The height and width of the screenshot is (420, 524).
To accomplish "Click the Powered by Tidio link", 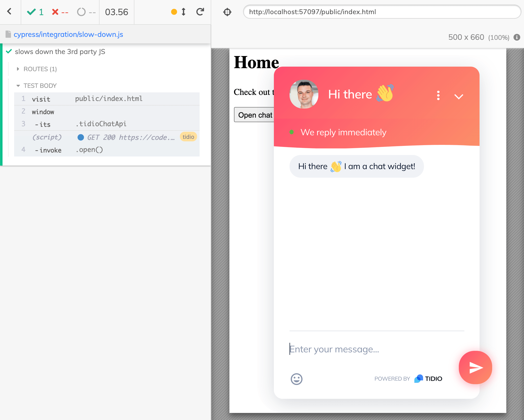I will 408,379.
